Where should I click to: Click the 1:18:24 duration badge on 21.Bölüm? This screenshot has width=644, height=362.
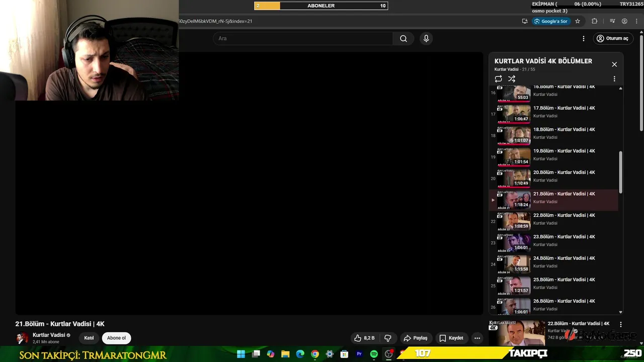521,205
